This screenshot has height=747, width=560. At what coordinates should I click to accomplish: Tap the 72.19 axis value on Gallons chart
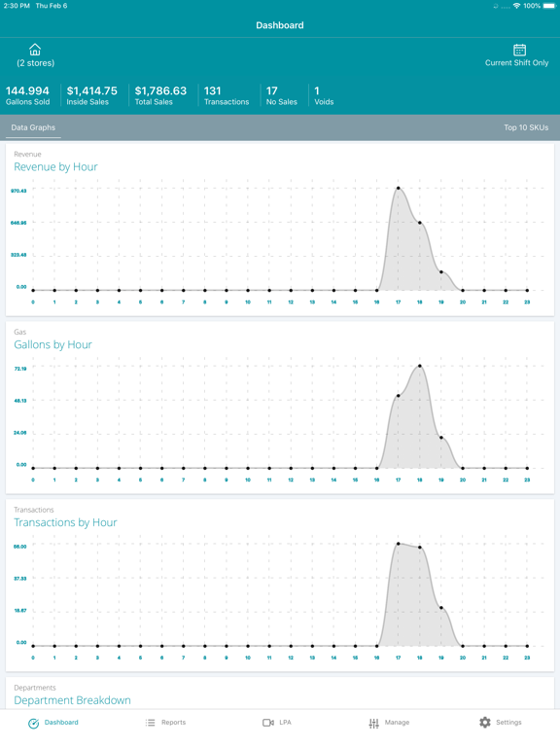point(20,369)
